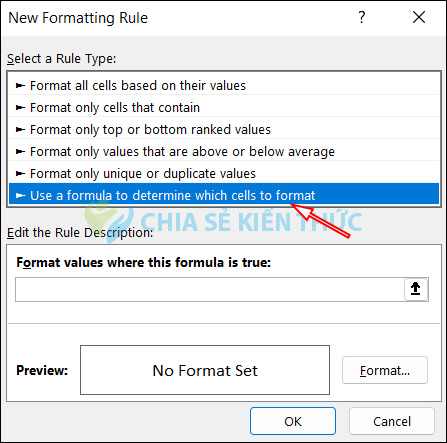Click the 'No Format Set' preview box
This screenshot has height=443, width=447.
[205, 370]
